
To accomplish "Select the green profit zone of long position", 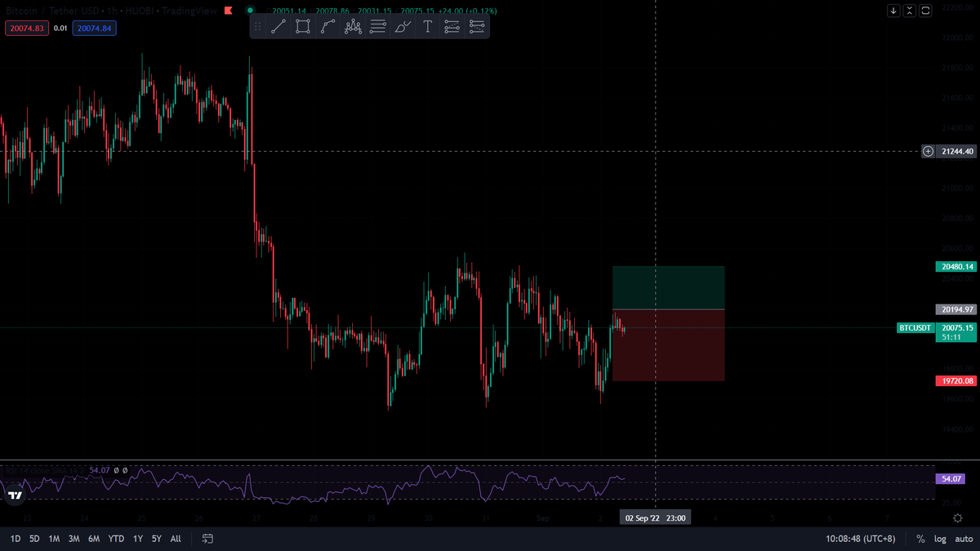I will click(668, 287).
